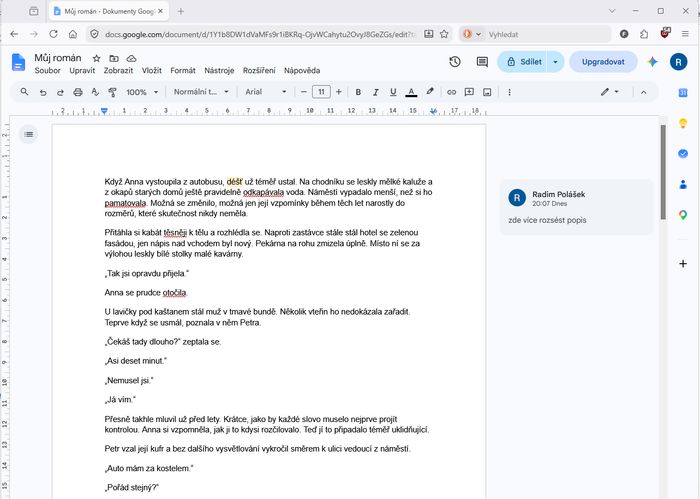Print the document
Screen dimensions: 700x499
pyautogui.click(x=78, y=92)
